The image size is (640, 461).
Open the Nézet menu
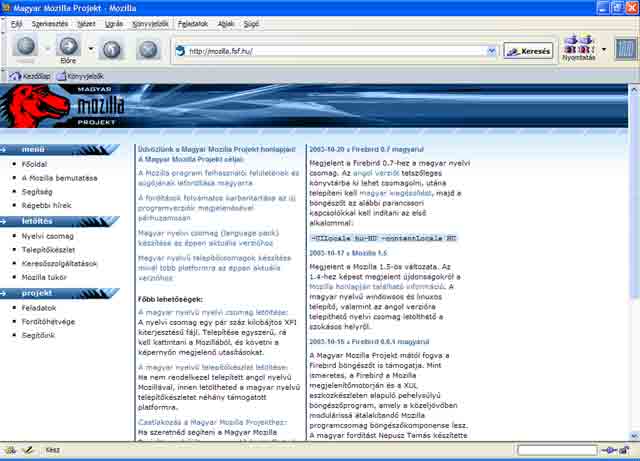click(x=86, y=24)
